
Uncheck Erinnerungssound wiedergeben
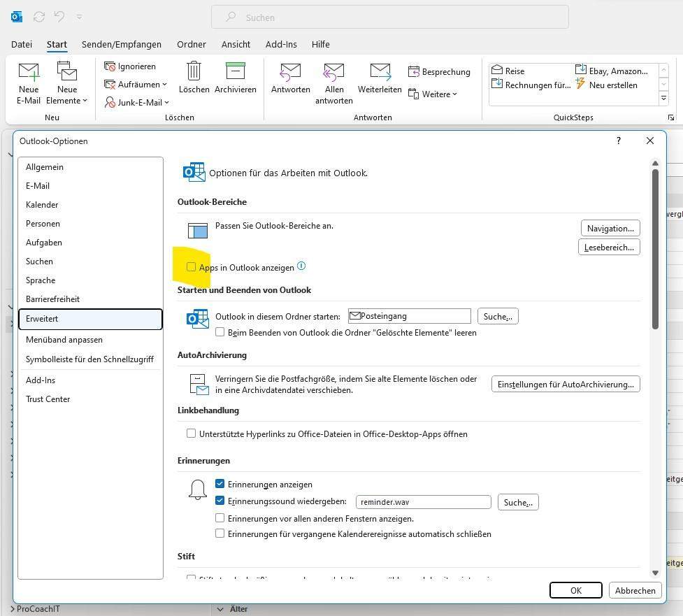coord(220,501)
